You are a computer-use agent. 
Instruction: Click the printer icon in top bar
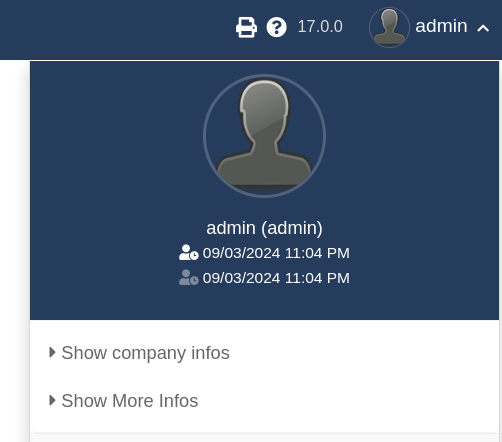click(246, 27)
